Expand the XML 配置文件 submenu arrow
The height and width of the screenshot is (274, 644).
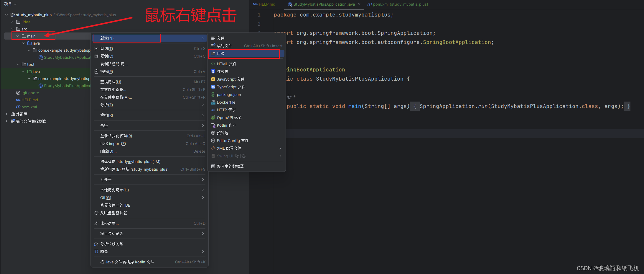click(x=280, y=148)
